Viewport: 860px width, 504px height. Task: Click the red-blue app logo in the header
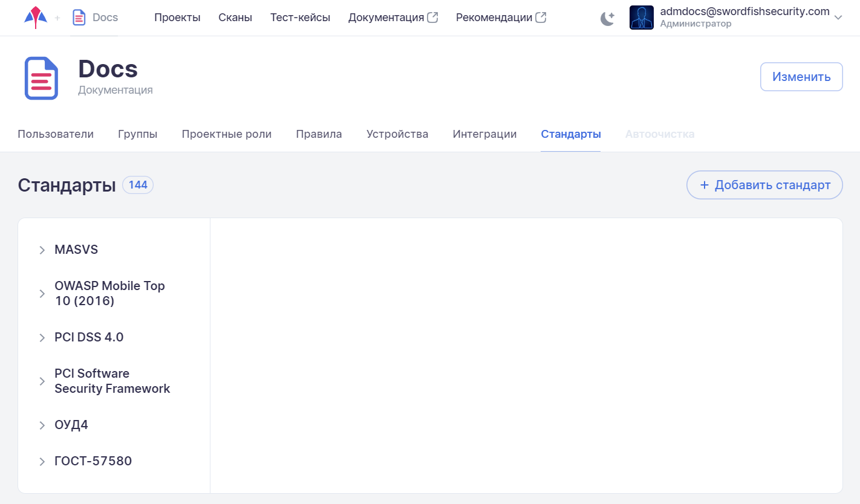coord(36,18)
